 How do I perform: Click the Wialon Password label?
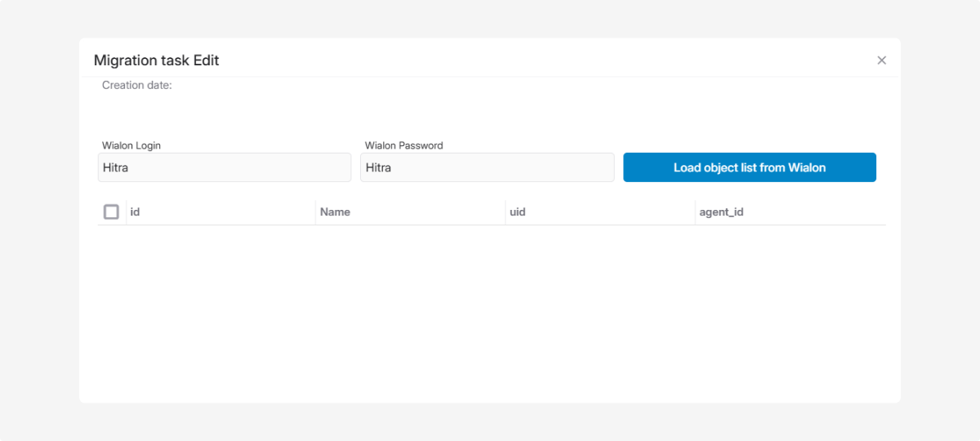point(403,145)
